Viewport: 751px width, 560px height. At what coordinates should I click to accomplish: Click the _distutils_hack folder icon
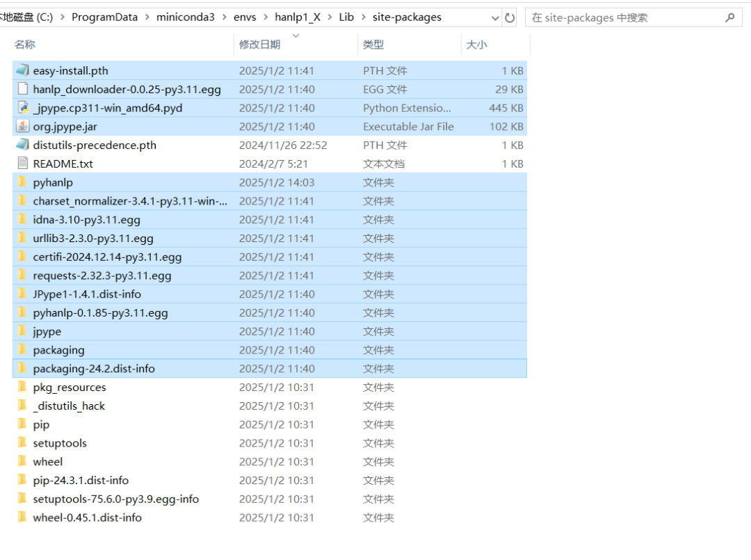(22, 406)
